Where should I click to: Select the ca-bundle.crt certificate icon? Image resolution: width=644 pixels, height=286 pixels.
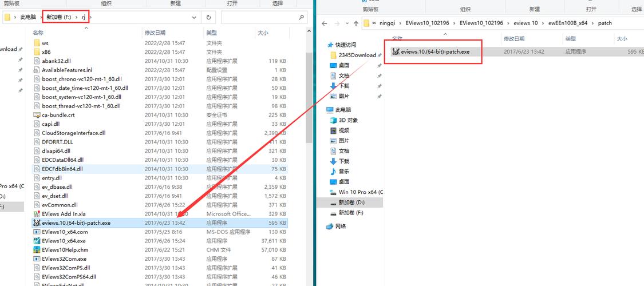[37, 115]
